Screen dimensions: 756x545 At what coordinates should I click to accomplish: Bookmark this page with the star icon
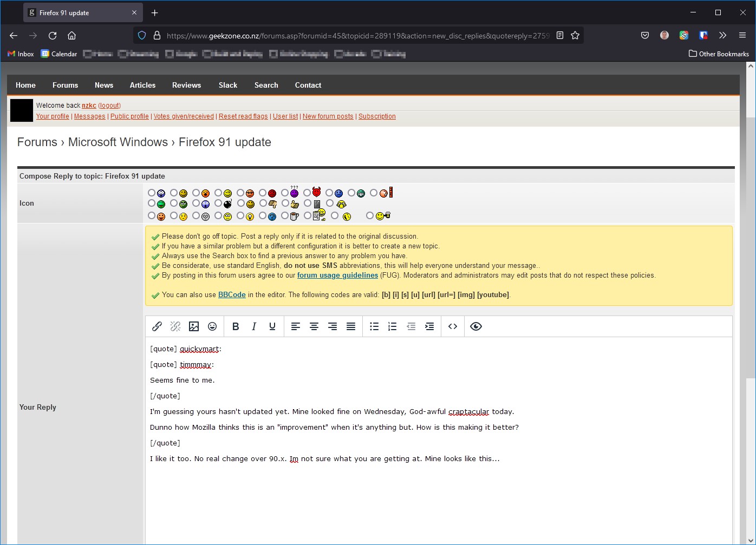[x=575, y=35]
